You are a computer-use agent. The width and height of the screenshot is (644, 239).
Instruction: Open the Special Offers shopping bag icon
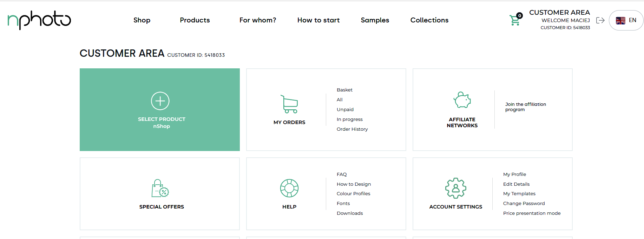pyautogui.click(x=160, y=189)
